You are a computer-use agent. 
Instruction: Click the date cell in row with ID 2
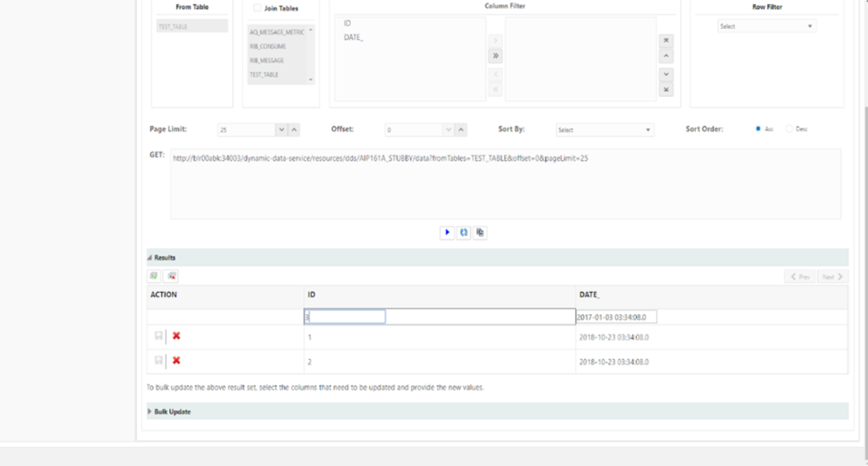pos(712,362)
